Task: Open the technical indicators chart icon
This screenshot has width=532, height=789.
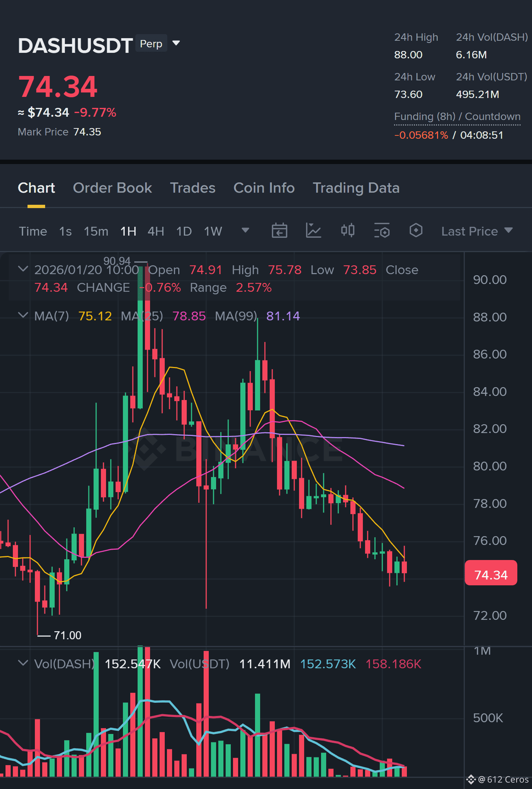Action: (x=313, y=231)
